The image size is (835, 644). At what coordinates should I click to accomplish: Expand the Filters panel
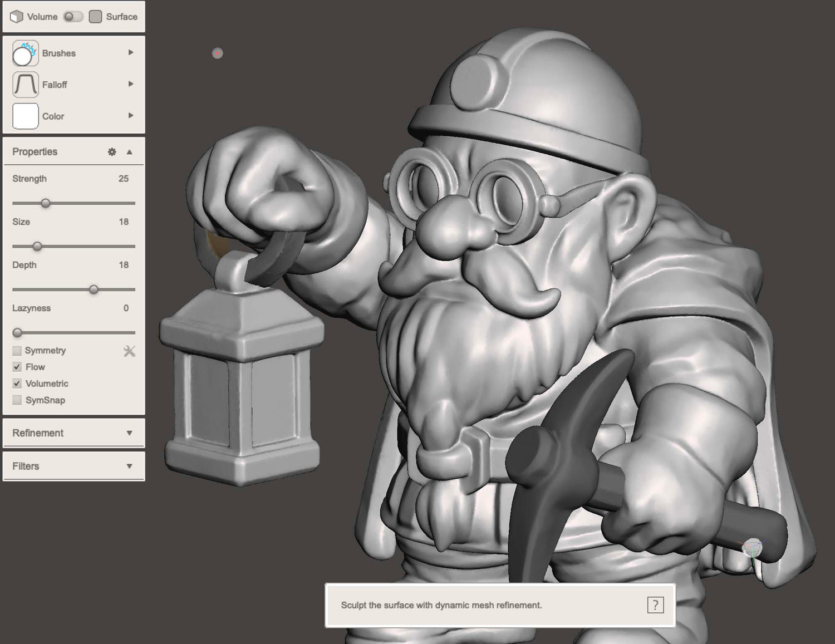[x=129, y=466]
